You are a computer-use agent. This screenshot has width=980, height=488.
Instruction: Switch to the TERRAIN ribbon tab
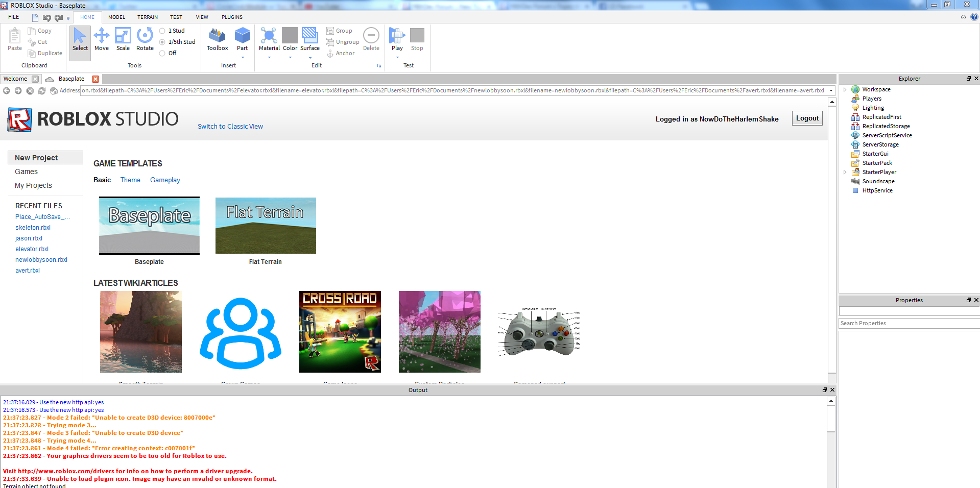(148, 17)
